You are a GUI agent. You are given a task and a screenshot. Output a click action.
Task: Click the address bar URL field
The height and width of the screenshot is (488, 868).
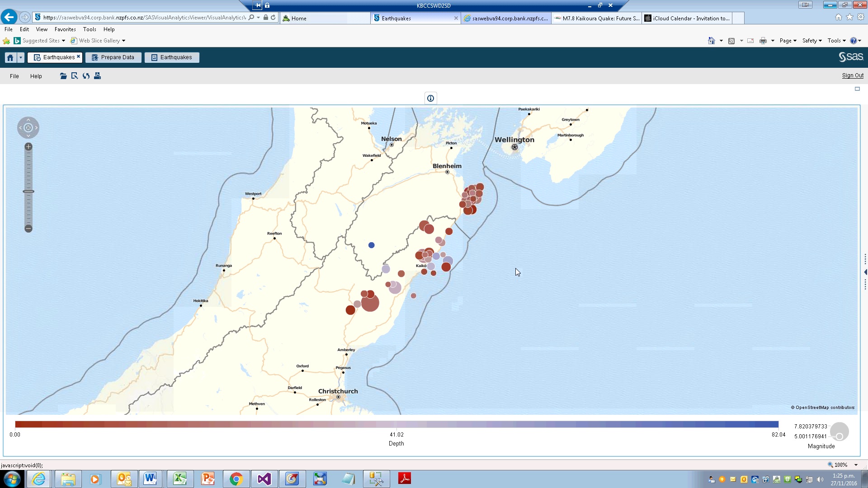144,18
